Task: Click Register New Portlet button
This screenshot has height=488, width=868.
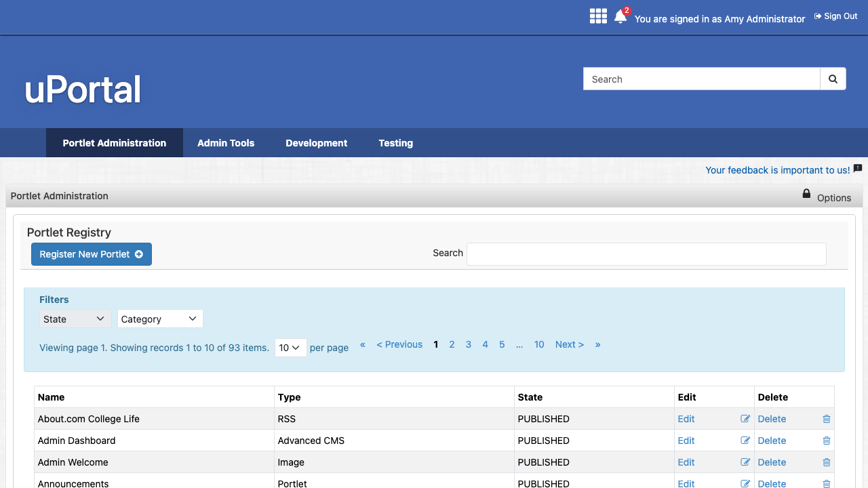Action: (92, 254)
